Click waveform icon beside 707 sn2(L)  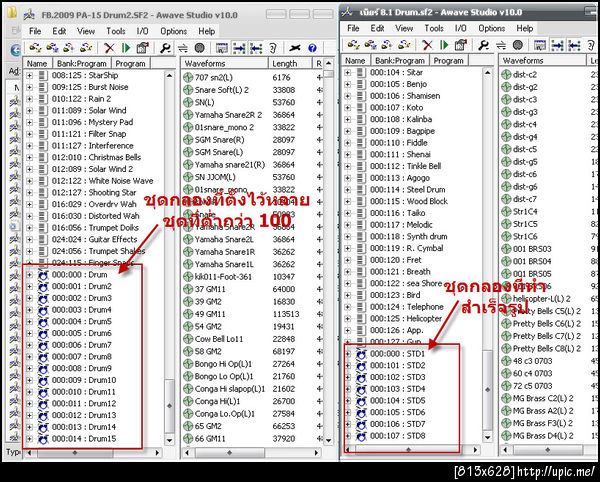click(x=188, y=78)
